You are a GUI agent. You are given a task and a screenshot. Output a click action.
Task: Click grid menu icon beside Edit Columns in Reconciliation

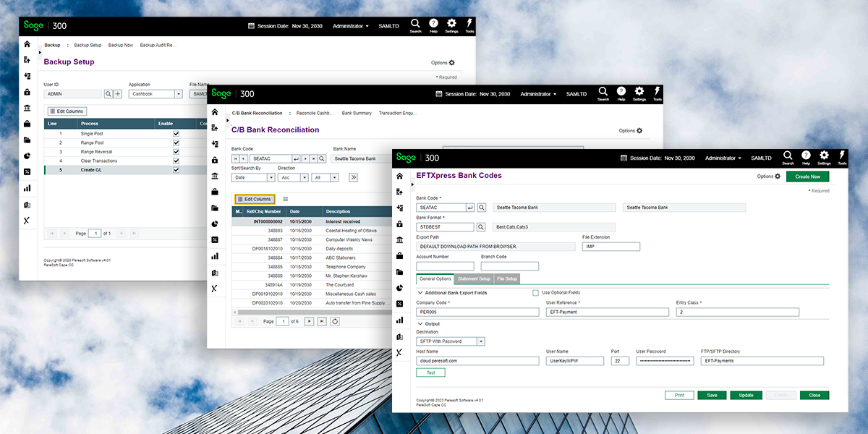pos(285,199)
